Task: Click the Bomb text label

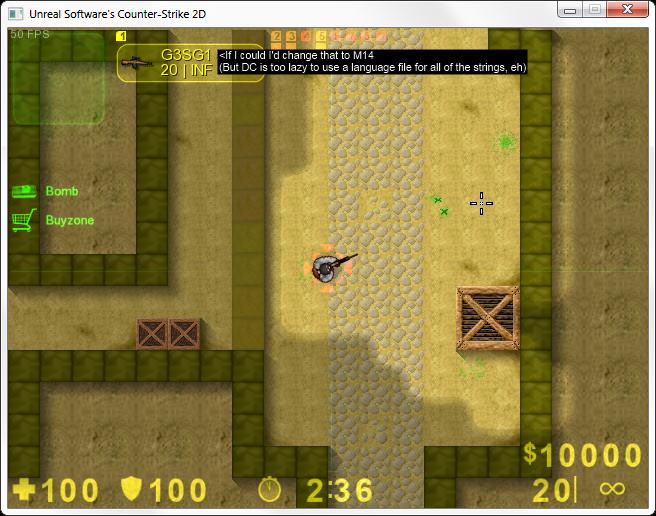Action: pyautogui.click(x=62, y=191)
